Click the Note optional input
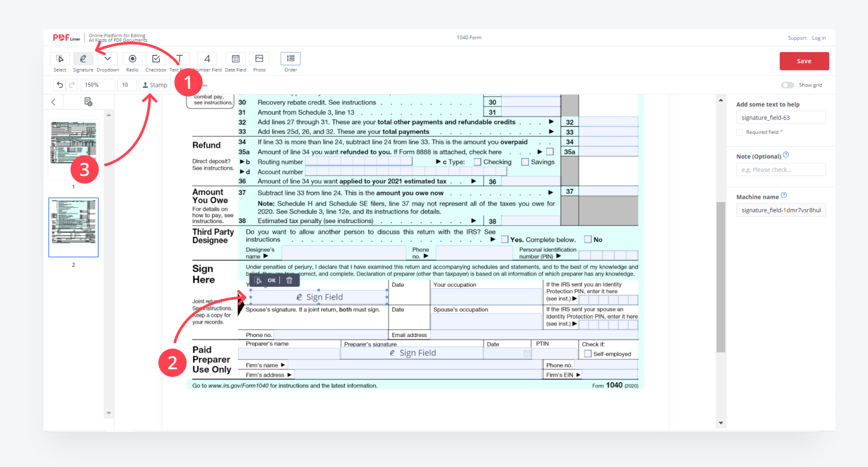This screenshot has width=868, height=467. click(781, 170)
